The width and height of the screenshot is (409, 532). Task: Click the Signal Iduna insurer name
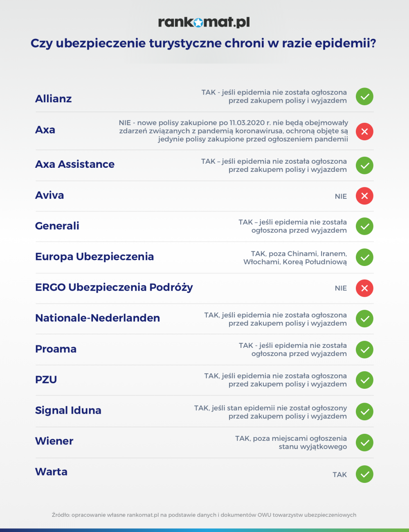click(x=68, y=411)
